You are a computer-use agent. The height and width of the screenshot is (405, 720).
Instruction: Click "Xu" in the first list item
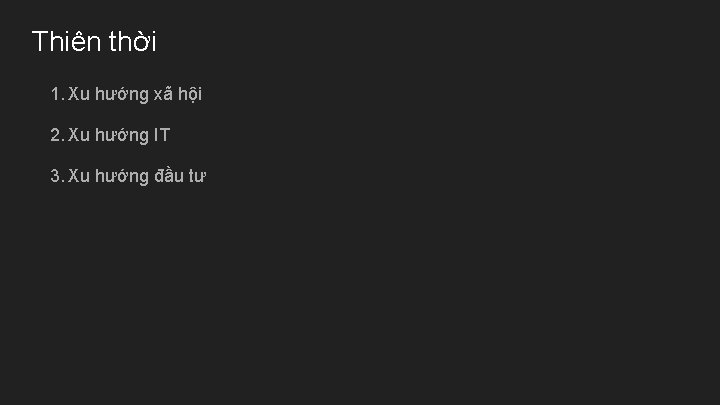point(79,95)
